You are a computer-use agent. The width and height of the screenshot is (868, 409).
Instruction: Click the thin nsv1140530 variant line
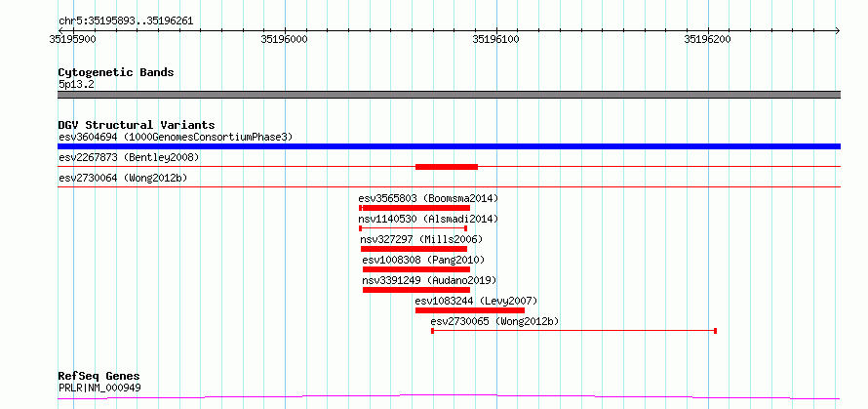point(413,228)
